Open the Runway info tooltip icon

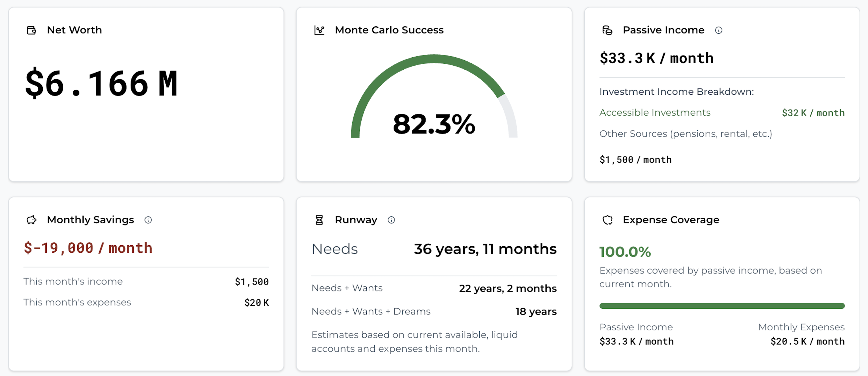pyautogui.click(x=391, y=220)
